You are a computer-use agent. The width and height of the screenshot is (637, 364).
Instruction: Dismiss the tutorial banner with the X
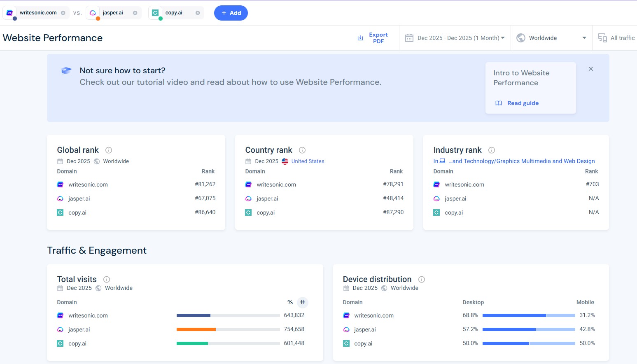(x=591, y=69)
